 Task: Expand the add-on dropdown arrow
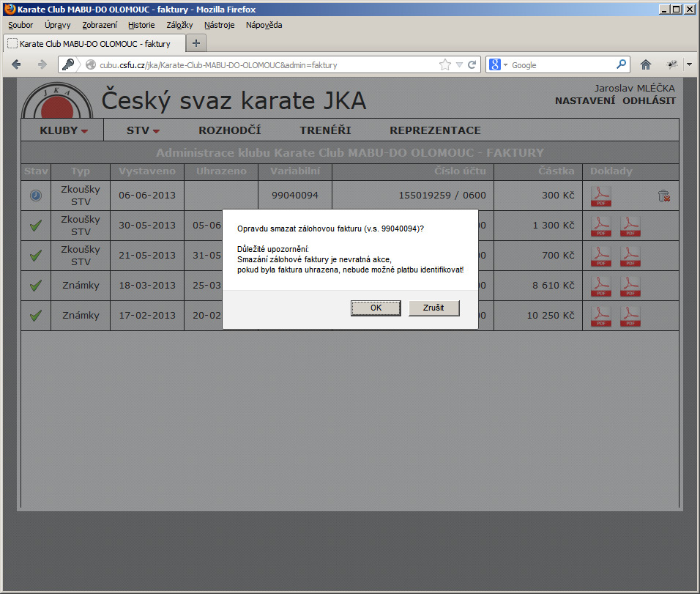click(690, 64)
